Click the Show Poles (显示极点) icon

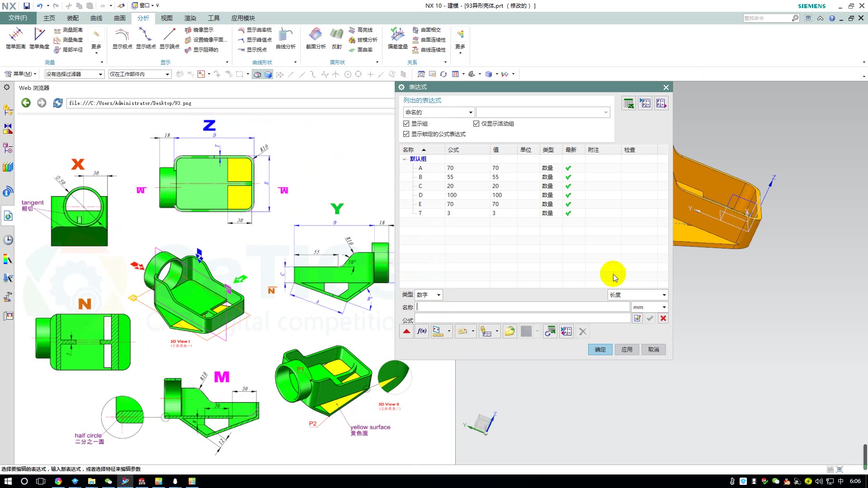pos(122,37)
